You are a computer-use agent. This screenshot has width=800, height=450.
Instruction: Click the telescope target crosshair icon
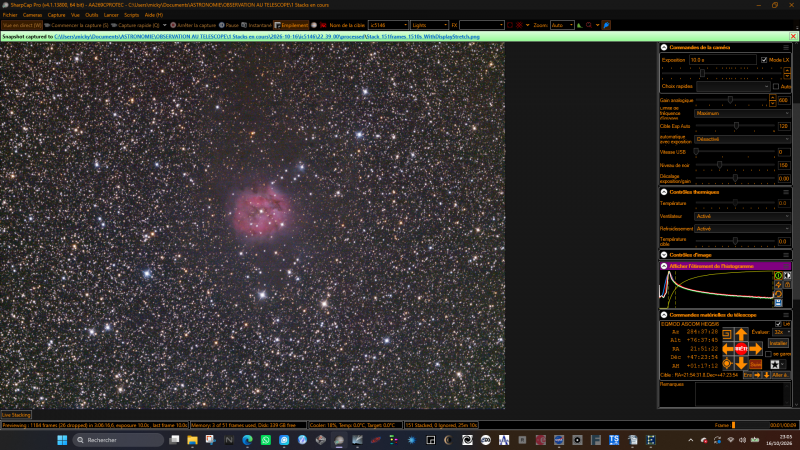(x=728, y=364)
